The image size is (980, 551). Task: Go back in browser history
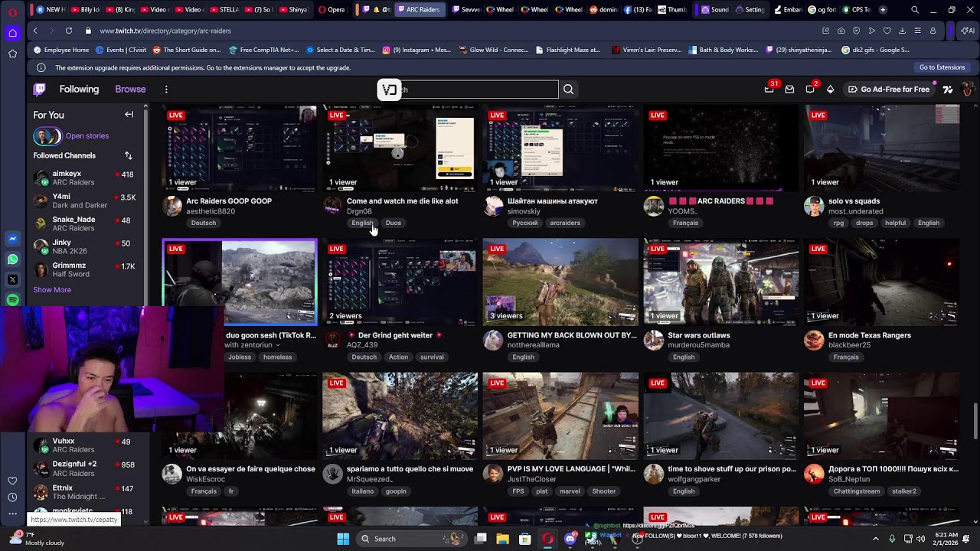35,31
